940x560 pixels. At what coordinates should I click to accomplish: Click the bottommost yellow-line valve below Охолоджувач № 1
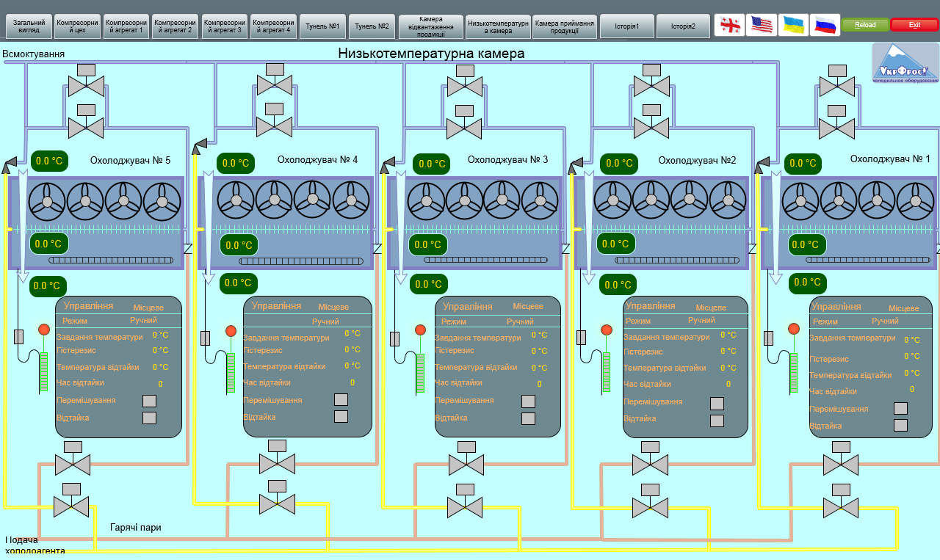pyautogui.click(x=840, y=507)
